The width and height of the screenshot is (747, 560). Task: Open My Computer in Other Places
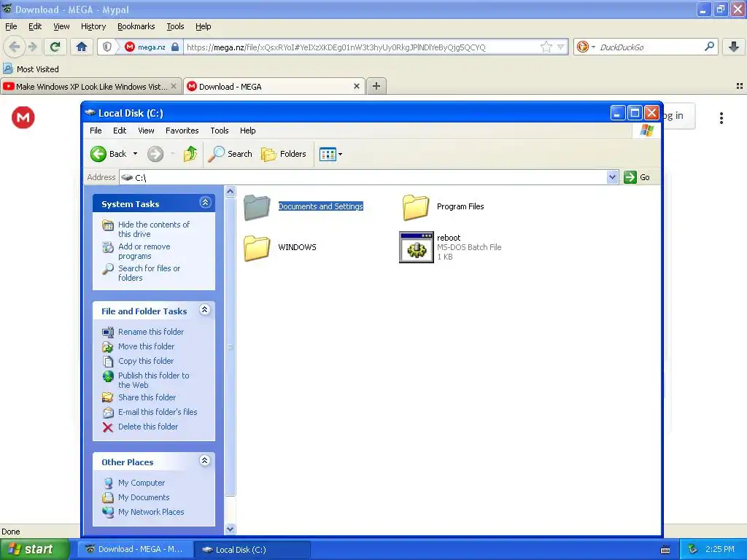(x=141, y=483)
